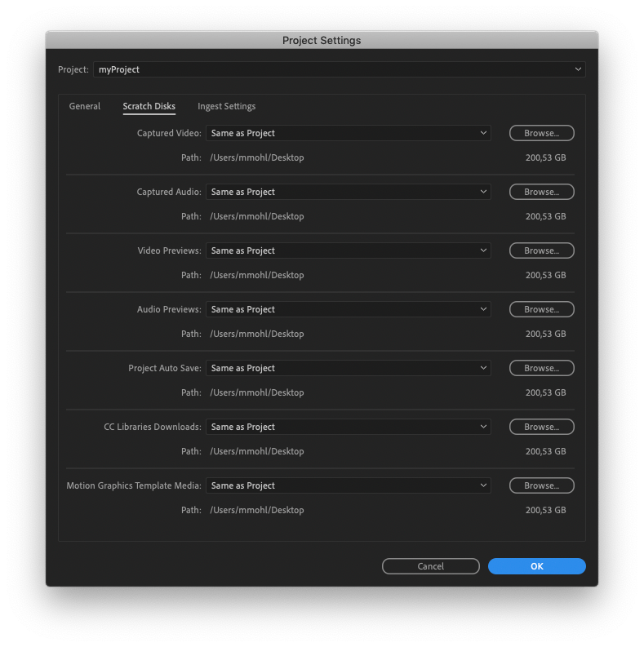Image resolution: width=644 pixels, height=647 pixels.
Task: Cancel the Project Settings dialog
Action: coord(431,566)
